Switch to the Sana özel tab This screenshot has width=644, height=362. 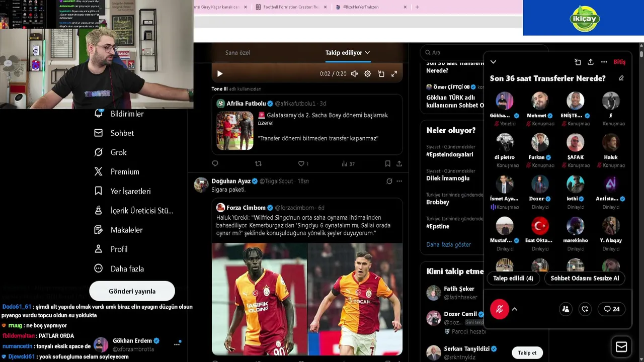[x=237, y=52]
